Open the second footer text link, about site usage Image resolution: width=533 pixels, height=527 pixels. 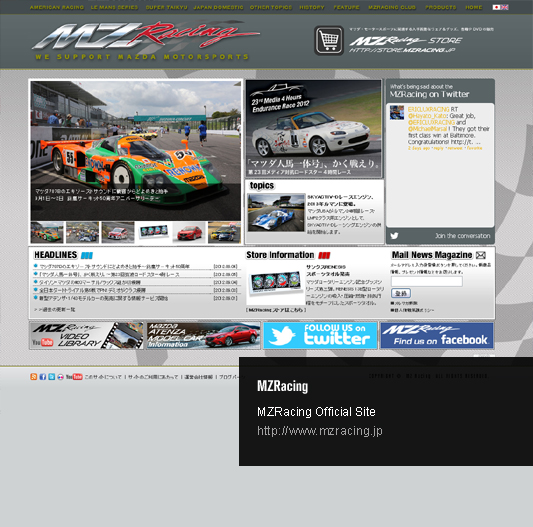pyautogui.click(x=153, y=377)
